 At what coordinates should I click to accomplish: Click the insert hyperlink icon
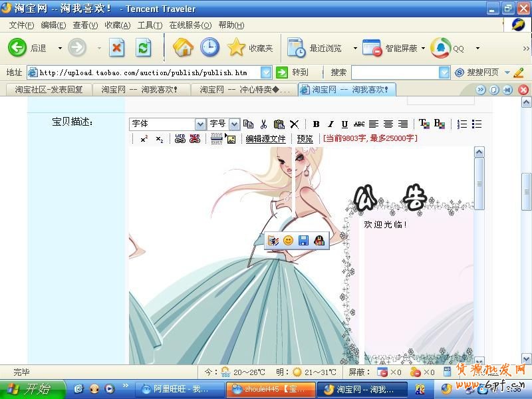[180, 139]
